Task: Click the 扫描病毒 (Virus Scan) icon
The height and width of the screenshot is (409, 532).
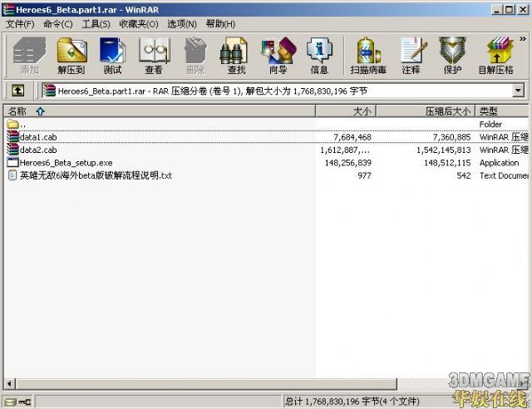Action: (x=368, y=56)
